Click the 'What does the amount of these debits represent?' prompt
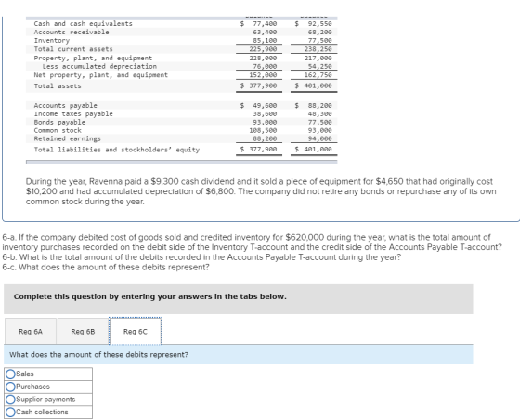 [x=98, y=355]
